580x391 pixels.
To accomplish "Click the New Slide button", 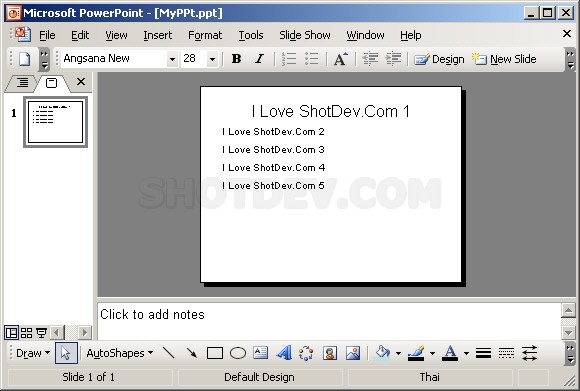I will pos(504,59).
